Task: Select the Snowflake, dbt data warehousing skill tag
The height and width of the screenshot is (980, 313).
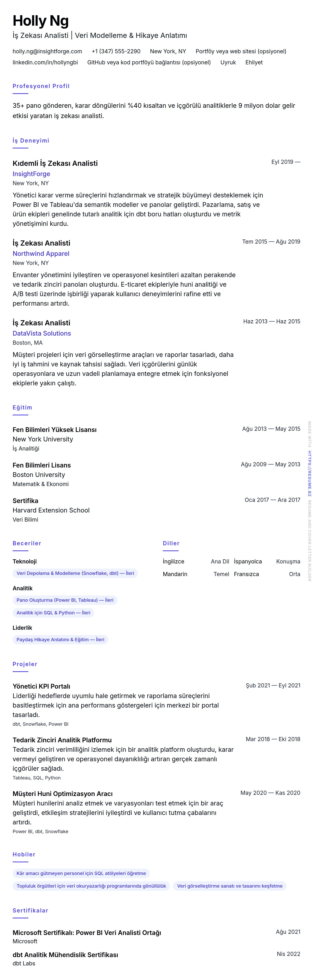Action: point(75,573)
